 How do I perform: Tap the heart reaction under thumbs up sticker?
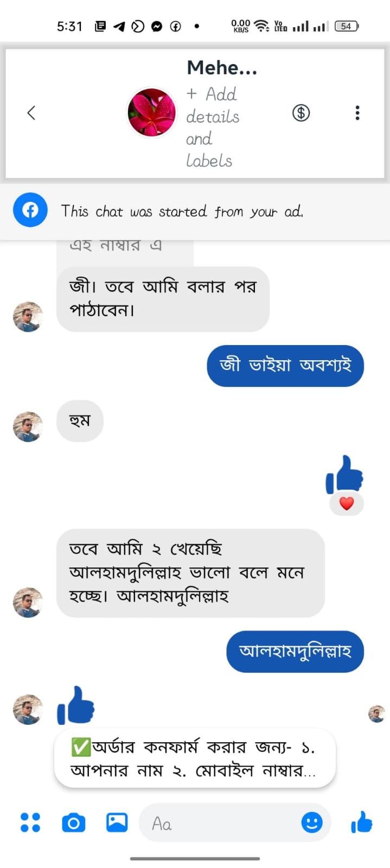coord(346,503)
